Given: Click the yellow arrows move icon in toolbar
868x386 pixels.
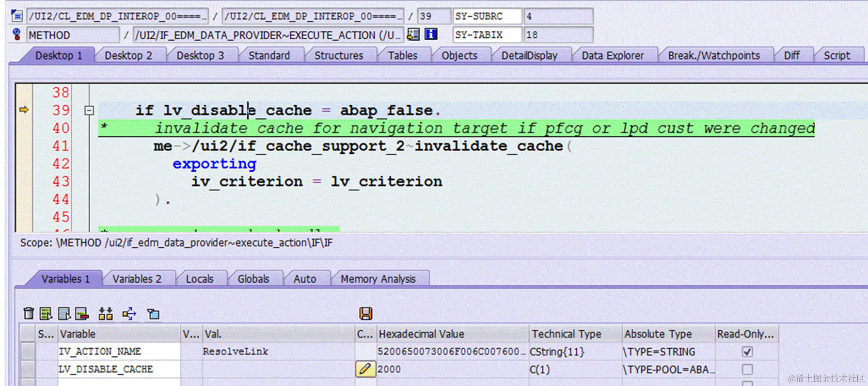Looking at the screenshot, I should point(129,314).
